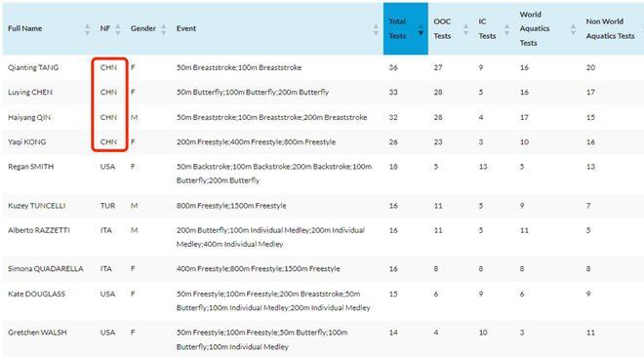The width and height of the screenshot is (644, 357).
Task: Click total tests value 33
Action: 393,92
